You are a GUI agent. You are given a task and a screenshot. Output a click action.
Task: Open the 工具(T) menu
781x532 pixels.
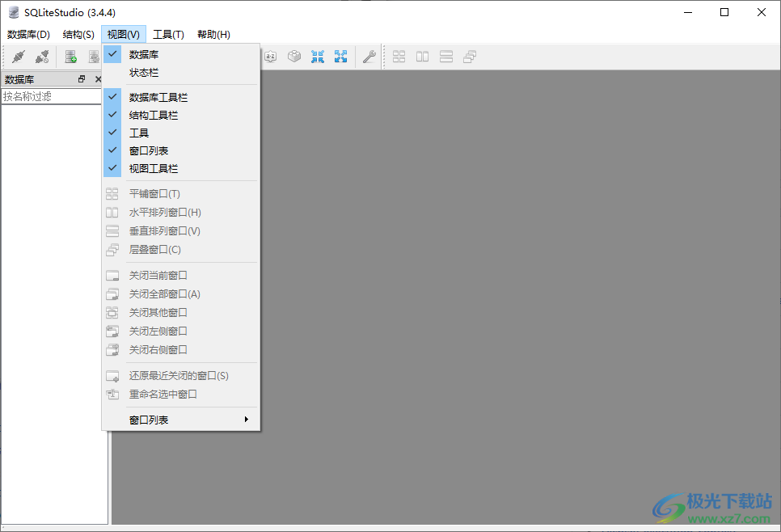coord(167,34)
